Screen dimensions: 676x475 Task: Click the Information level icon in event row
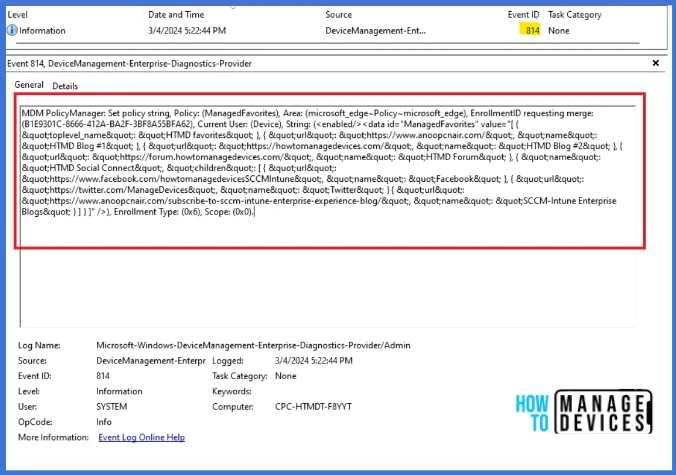(x=12, y=30)
